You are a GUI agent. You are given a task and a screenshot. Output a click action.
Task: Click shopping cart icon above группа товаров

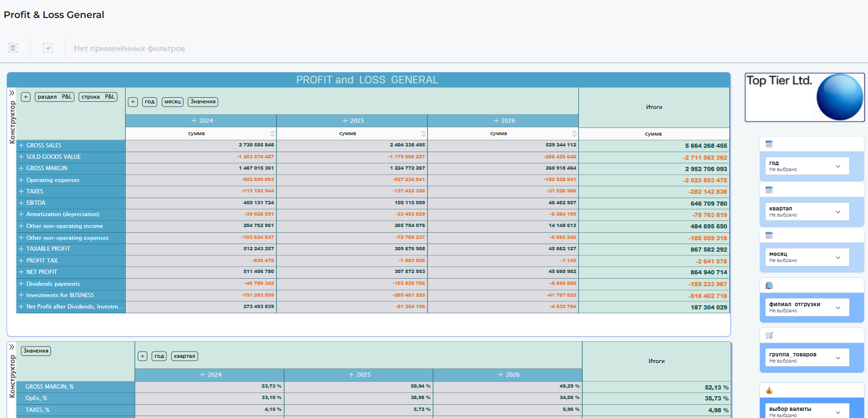point(769,336)
